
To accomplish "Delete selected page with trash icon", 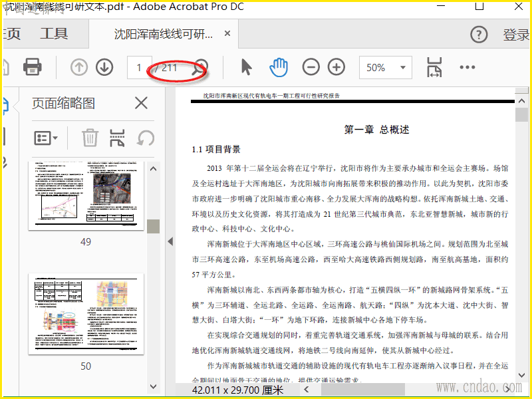I will [x=90, y=138].
